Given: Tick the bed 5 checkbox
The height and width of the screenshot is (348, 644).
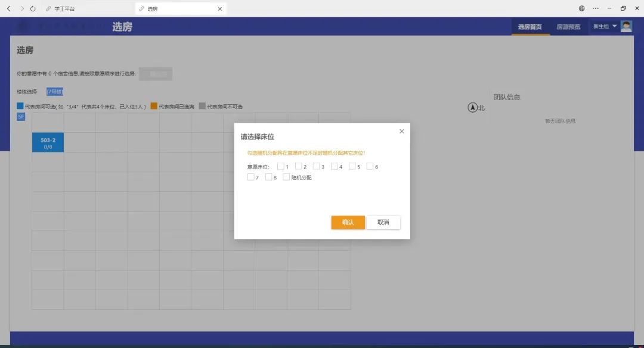Looking at the screenshot, I should point(352,167).
